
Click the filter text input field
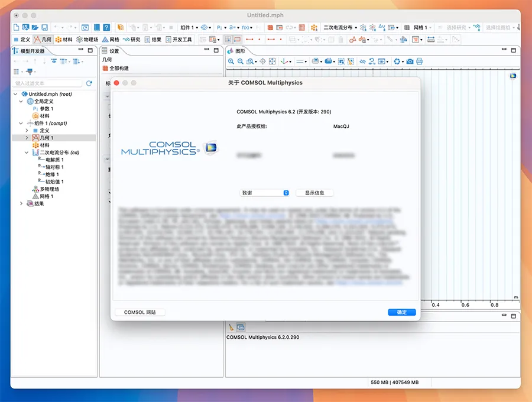(47, 83)
